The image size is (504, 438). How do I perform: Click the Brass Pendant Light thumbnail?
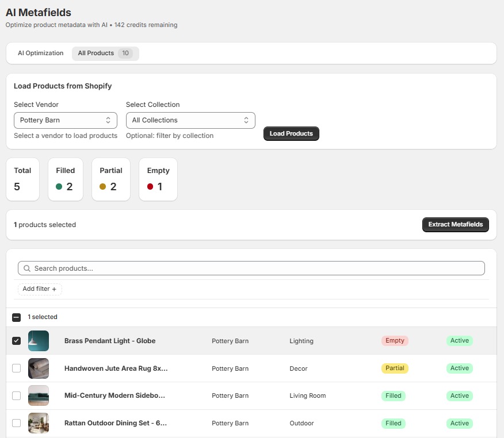pos(39,341)
